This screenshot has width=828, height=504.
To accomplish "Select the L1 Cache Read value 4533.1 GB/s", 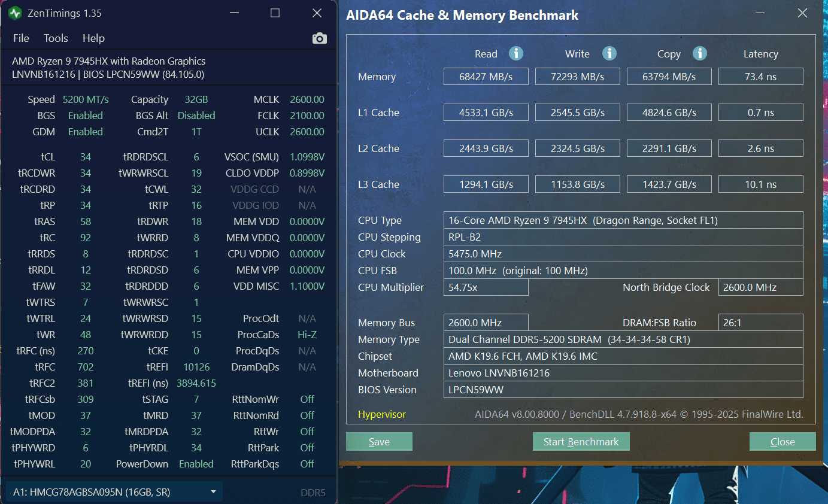I will pos(486,113).
